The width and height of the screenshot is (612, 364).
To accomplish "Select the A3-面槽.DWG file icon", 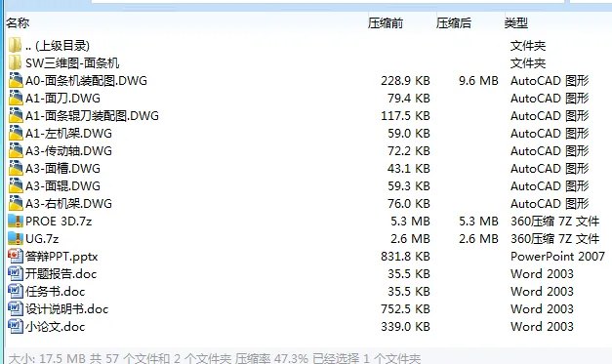I will 16,168.
